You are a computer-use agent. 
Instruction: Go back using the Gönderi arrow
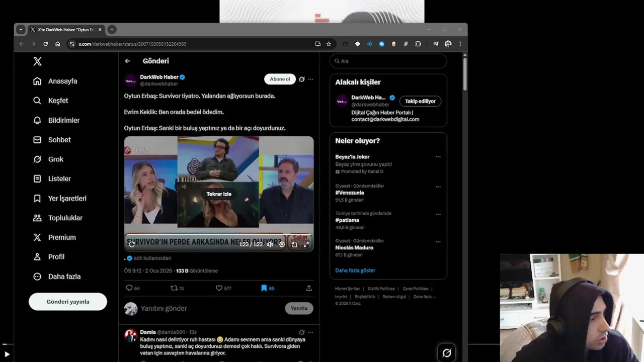(127, 61)
